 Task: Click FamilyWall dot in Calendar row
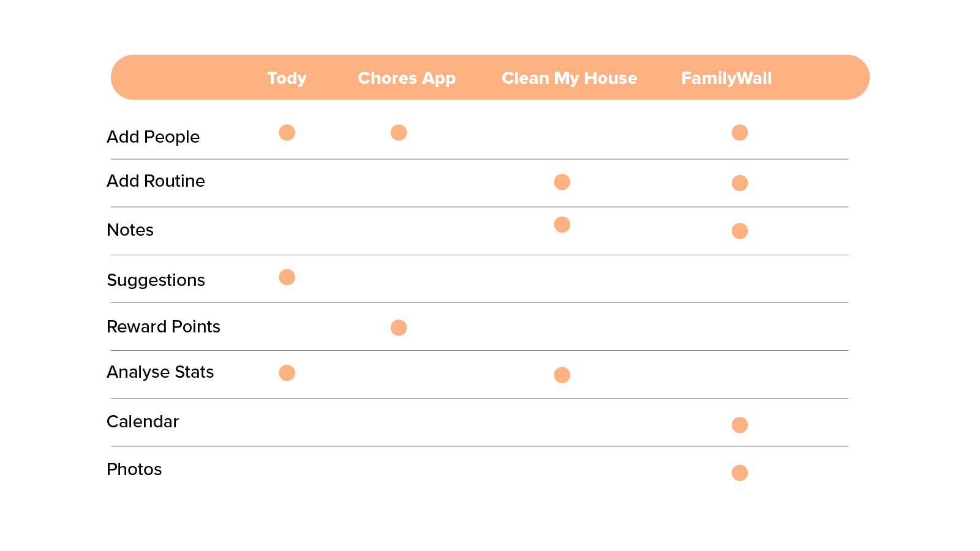point(740,425)
